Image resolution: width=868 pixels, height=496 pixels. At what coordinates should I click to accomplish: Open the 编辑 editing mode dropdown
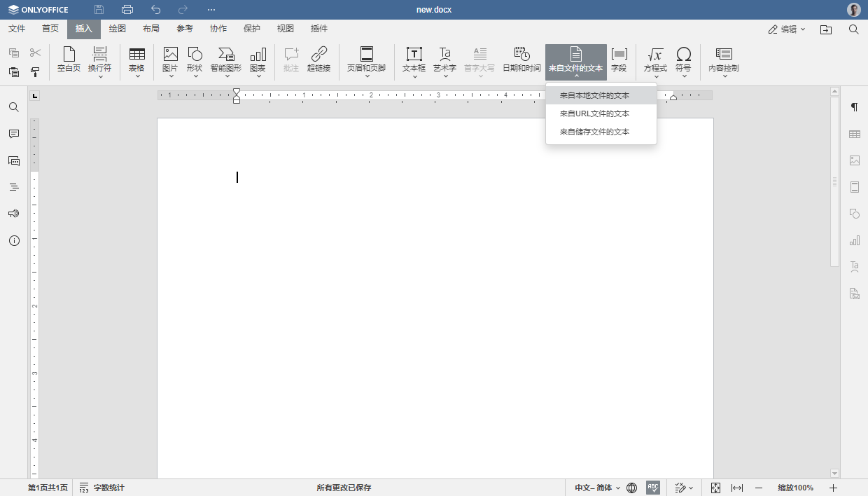coord(787,29)
